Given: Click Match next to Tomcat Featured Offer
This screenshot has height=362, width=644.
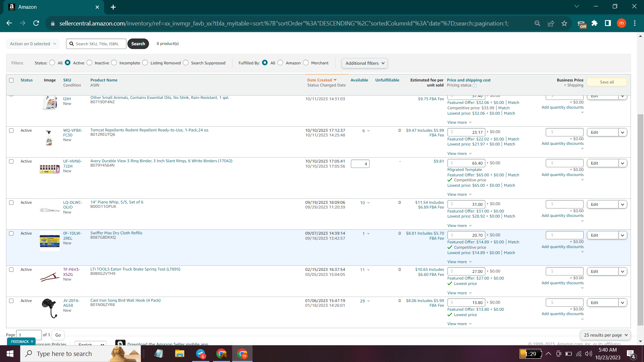Looking at the screenshot, I should [513, 139].
